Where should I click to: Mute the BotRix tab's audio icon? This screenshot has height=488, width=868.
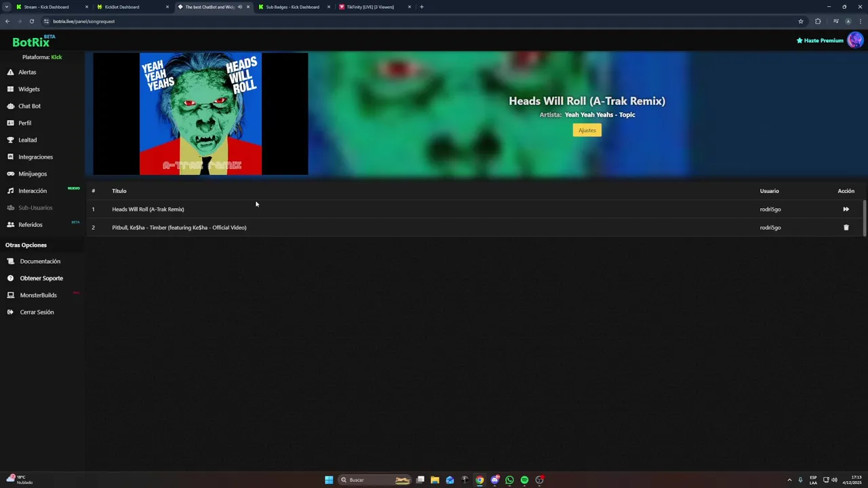click(x=239, y=7)
